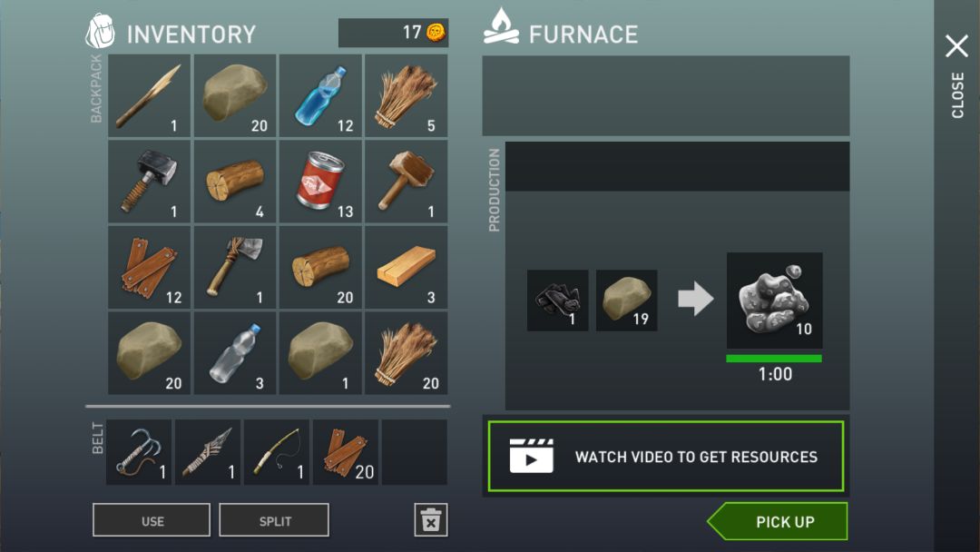980x552 pixels.
Task: Select the fishing rod in belt
Action: click(x=276, y=452)
